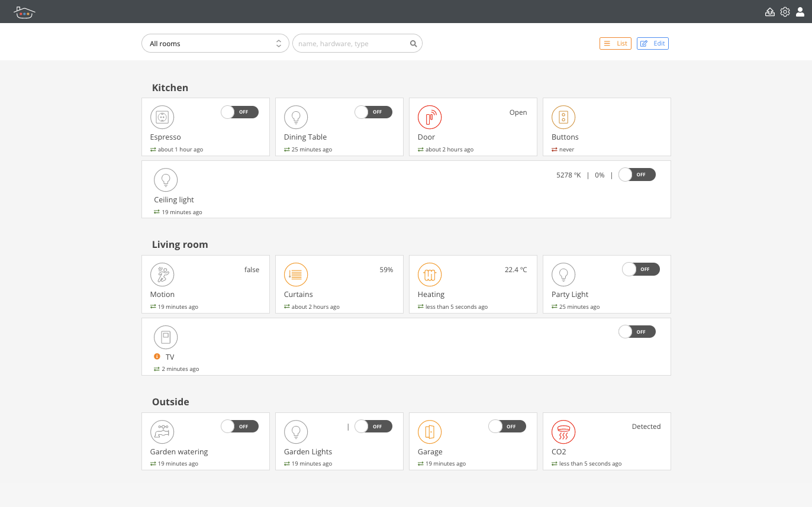Click the Door sensor icon
Screen dimensions: 812x507
[430, 118]
